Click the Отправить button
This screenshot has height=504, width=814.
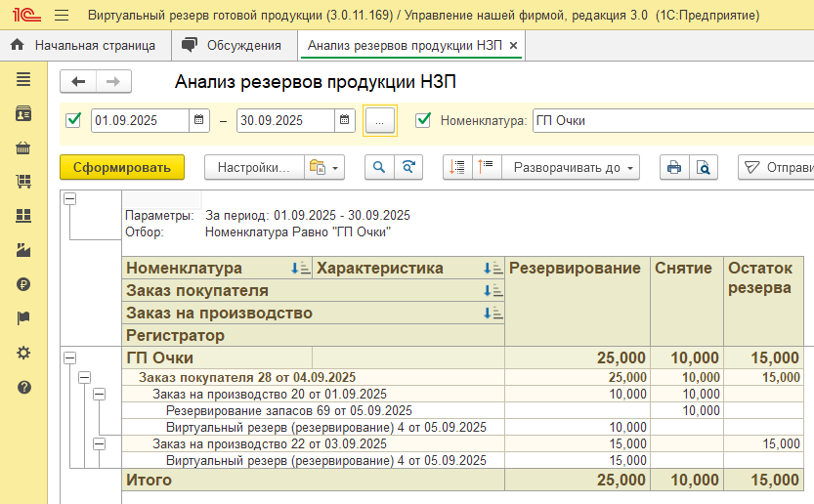point(777,167)
